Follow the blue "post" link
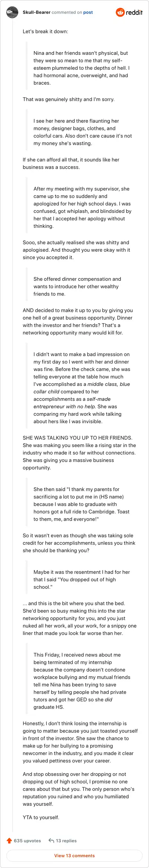149x868 pixels. [x=88, y=12]
